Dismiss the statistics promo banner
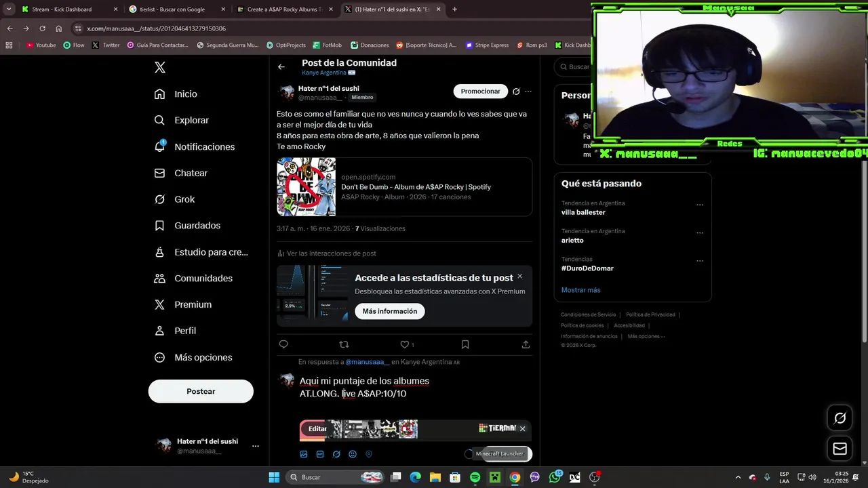Screen dimensions: 868x488 tap(520, 276)
